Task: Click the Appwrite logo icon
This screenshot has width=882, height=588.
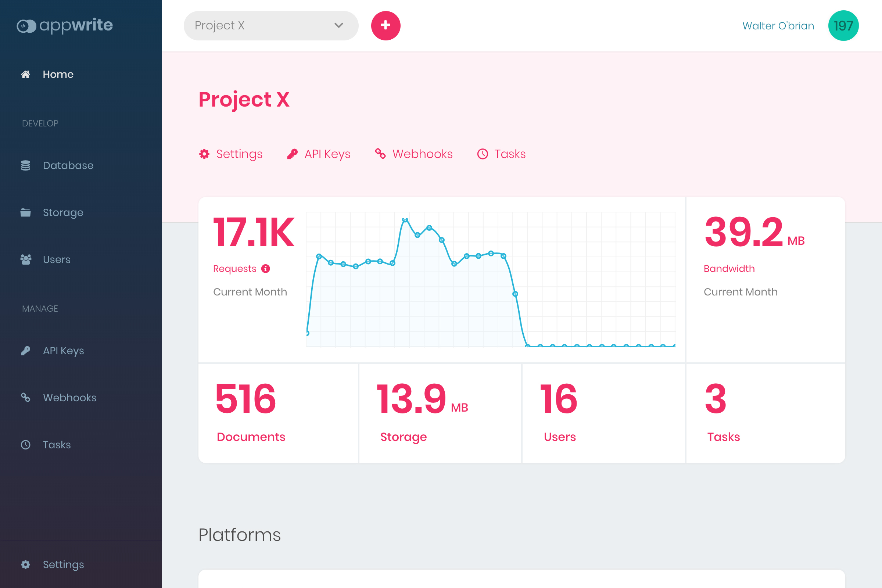Action: point(26,26)
